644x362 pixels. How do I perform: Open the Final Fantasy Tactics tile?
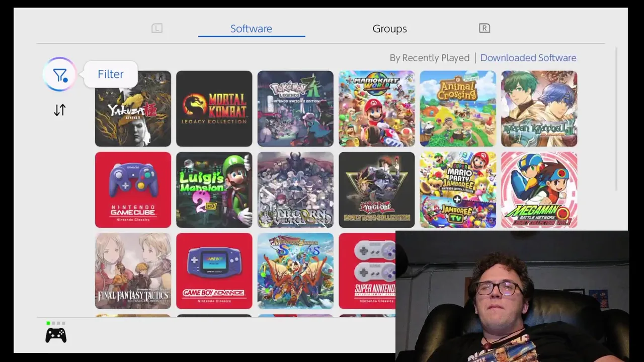click(133, 271)
